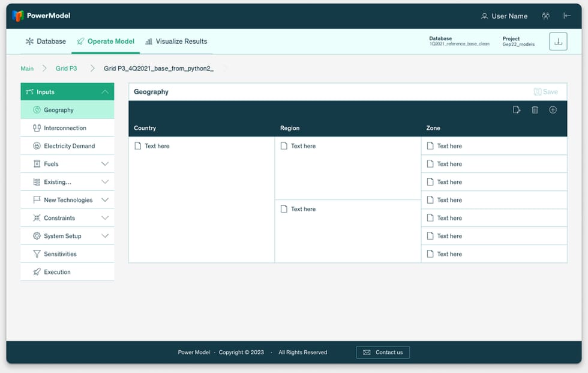
Task: Click the download button near Project
Action: point(558,41)
